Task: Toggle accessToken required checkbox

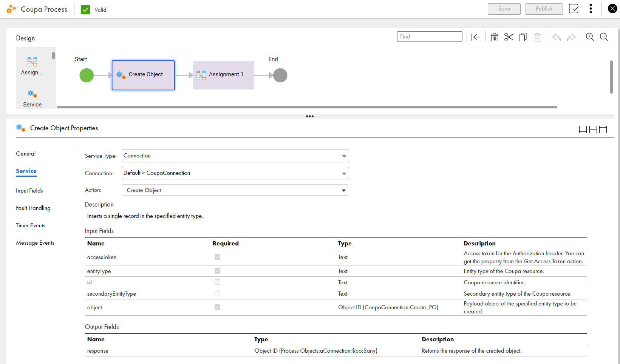Action: coord(217,257)
